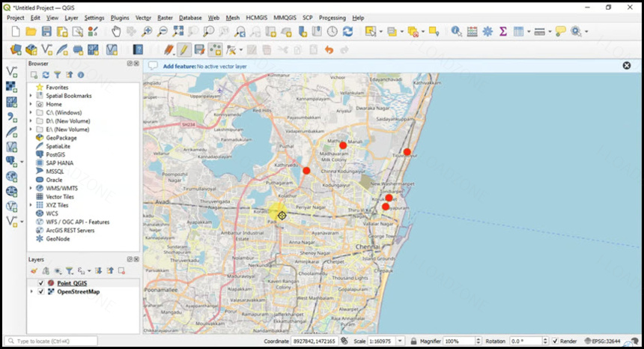Open the Data Source Manager icon
The image size is (644, 349).
coord(16,50)
